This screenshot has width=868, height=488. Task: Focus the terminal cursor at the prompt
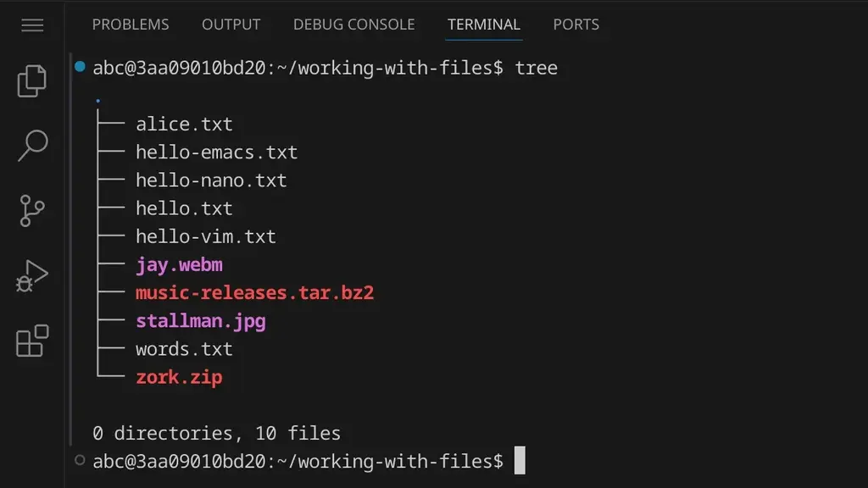coord(520,461)
